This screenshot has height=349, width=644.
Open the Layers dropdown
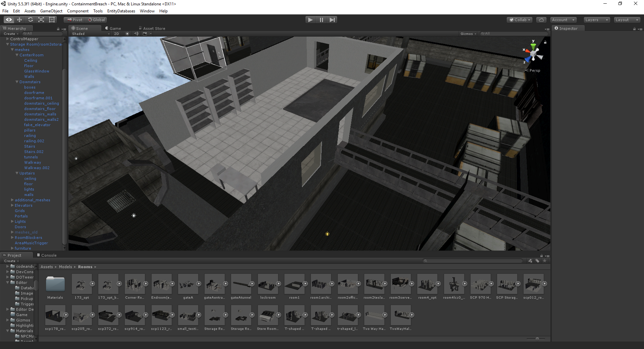597,20
